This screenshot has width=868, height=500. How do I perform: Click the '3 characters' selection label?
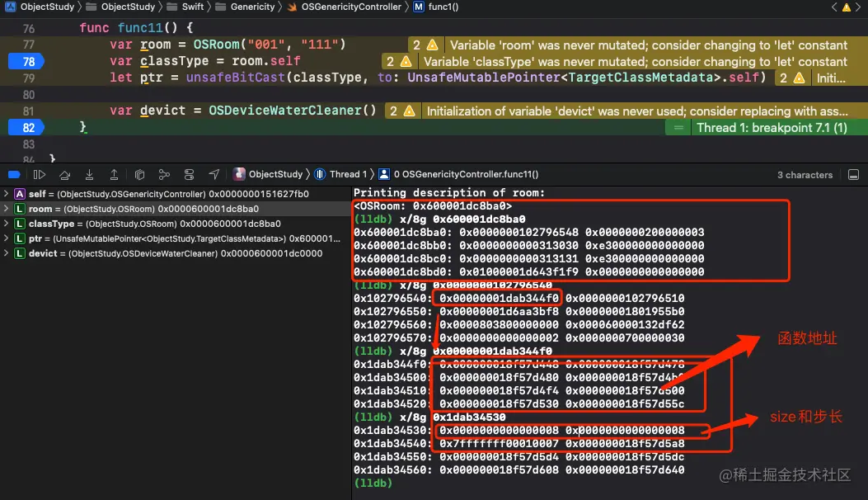(x=805, y=175)
